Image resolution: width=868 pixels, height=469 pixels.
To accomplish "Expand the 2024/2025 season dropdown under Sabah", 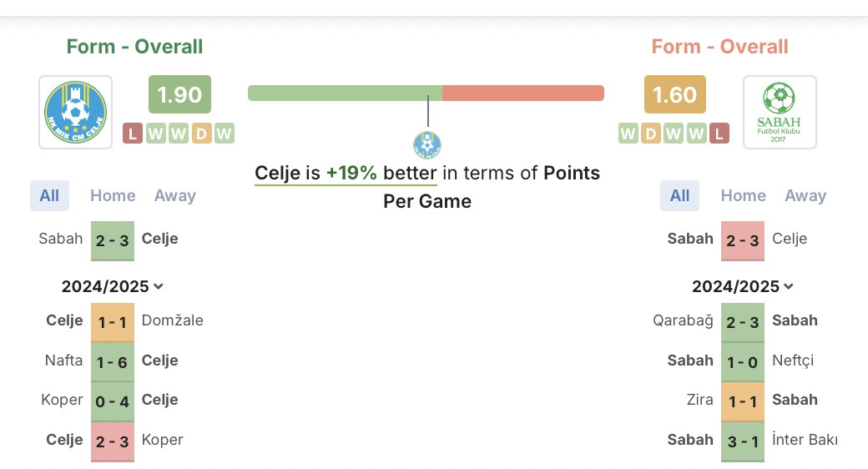I will [742, 286].
